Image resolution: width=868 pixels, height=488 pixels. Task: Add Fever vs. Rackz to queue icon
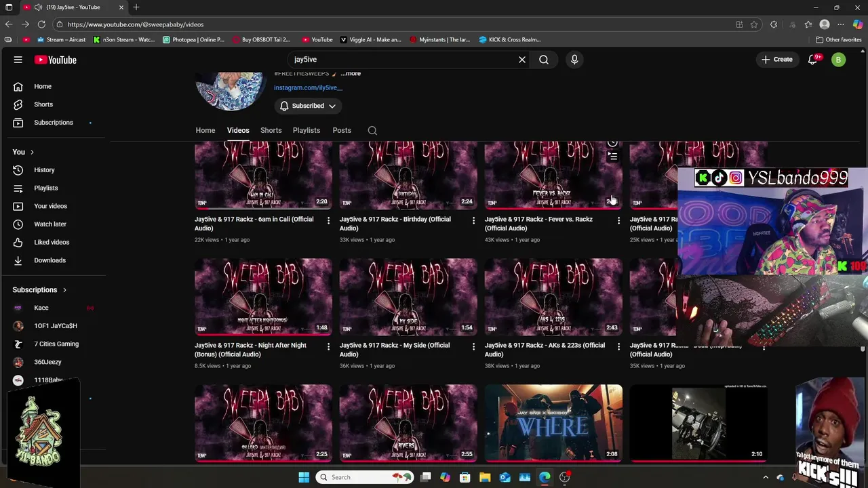pos(612,157)
